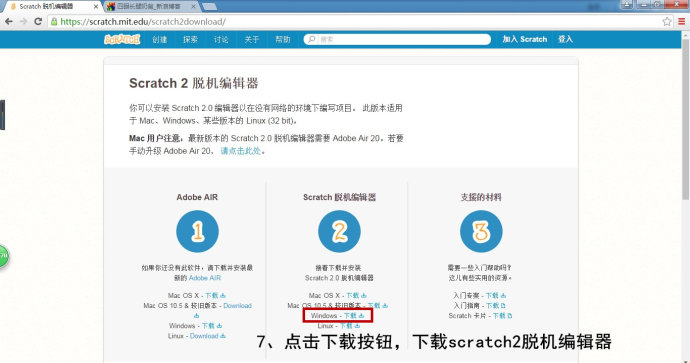Open the Chrome hamburger menu
Screen dimensions: 690x363
(x=681, y=21)
